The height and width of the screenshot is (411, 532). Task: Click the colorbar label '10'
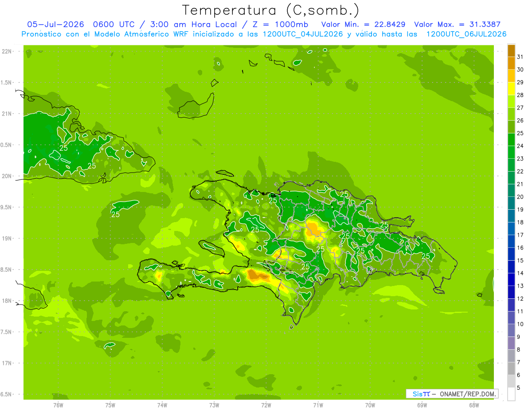pos(520,324)
